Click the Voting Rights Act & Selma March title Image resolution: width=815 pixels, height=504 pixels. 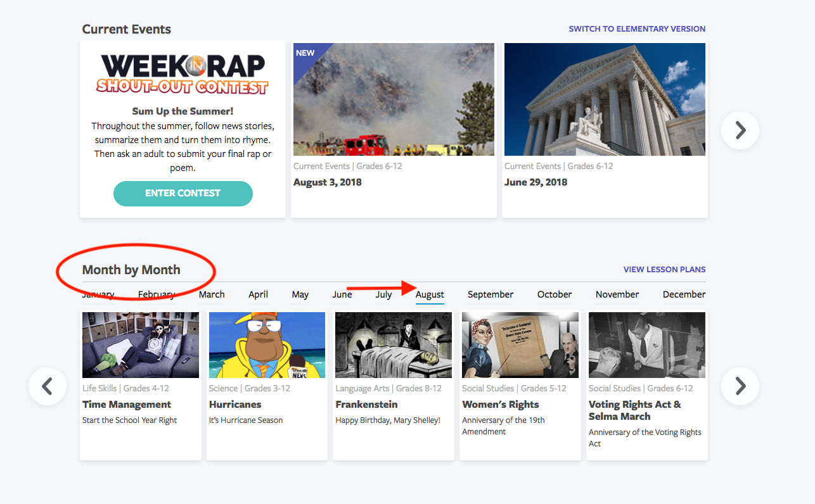[634, 410]
